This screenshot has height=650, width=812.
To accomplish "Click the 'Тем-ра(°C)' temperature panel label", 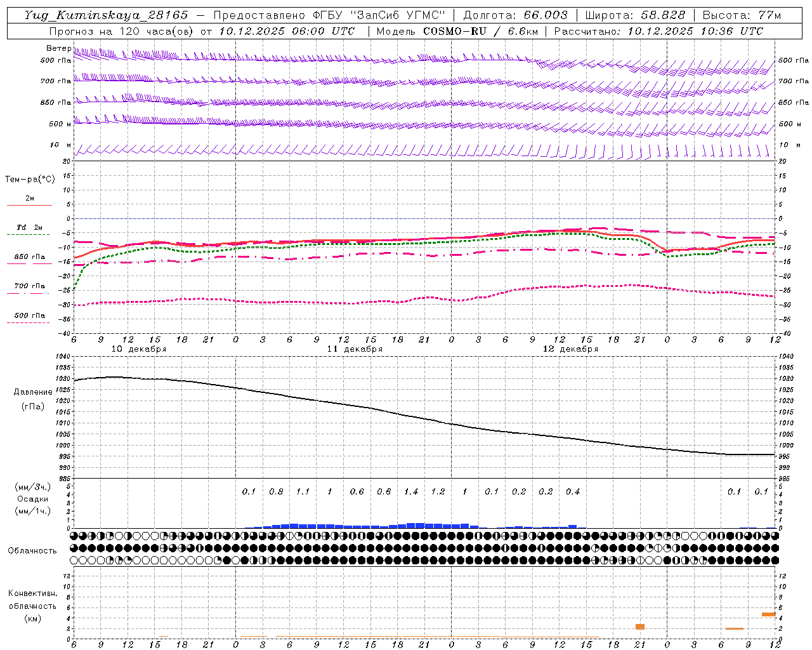I will point(30,180).
